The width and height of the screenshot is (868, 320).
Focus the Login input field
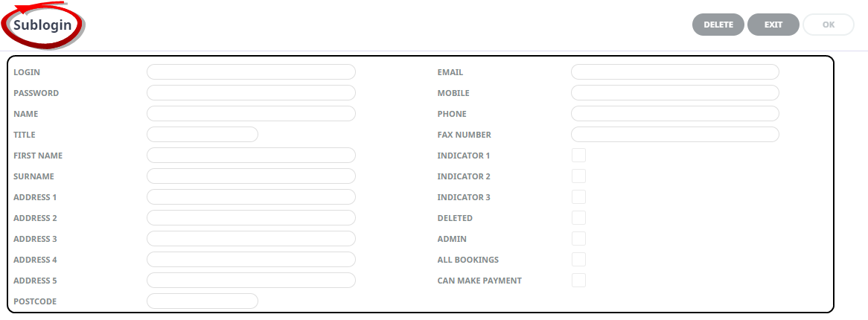[x=251, y=72]
